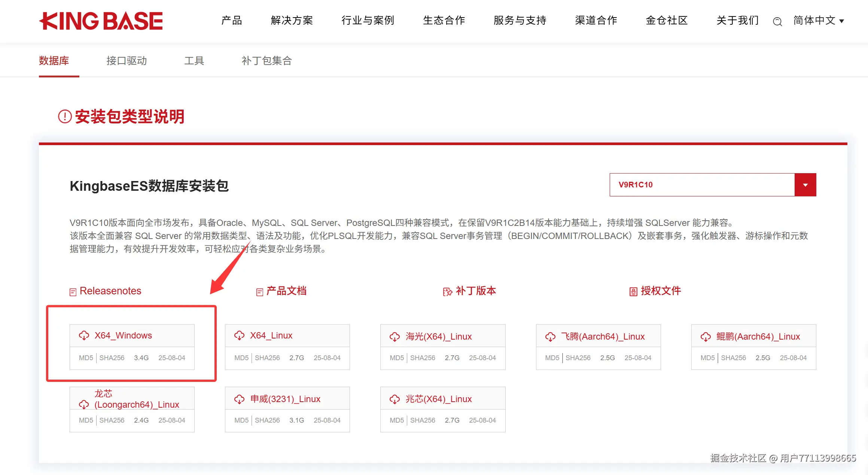Viewport: 868px width, 475px height.
Task: Click the 海光(X64)_Linux download cloud icon
Action: [395, 337]
